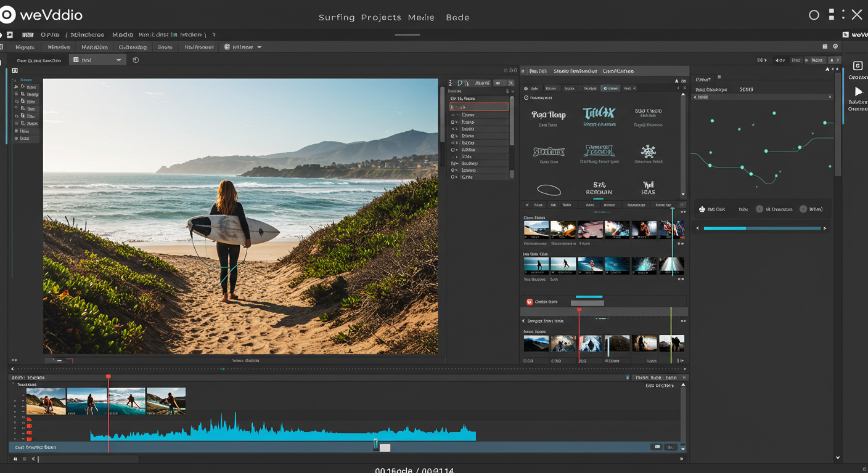Viewport: 868px width, 473px height.
Task: Click the crown icon below the curve graph
Action: tap(702, 209)
